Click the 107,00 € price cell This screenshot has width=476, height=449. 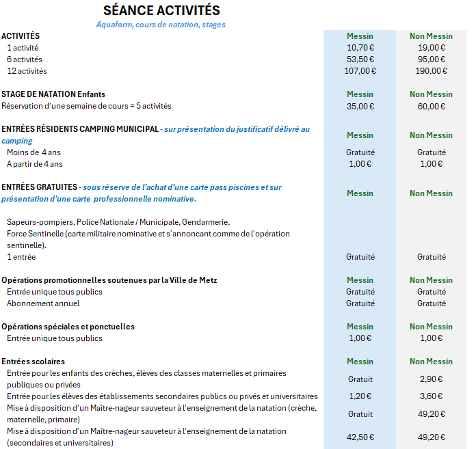(360, 71)
